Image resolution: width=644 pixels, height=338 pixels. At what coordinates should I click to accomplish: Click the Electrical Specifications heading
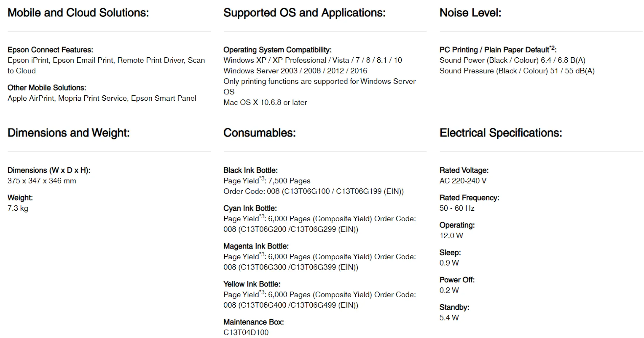pos(501,133)
